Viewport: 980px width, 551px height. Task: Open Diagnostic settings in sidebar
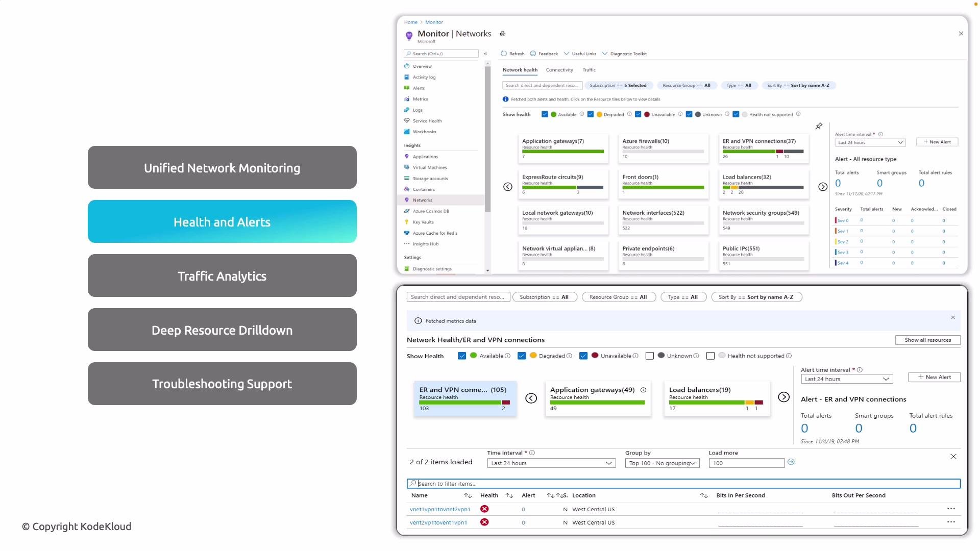[432, 269]
